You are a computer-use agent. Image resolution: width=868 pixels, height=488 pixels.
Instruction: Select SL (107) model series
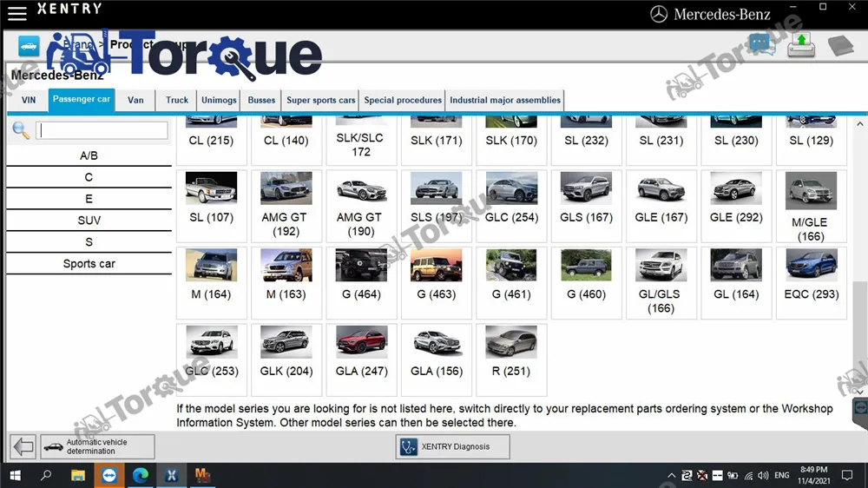tap(212, 206)
